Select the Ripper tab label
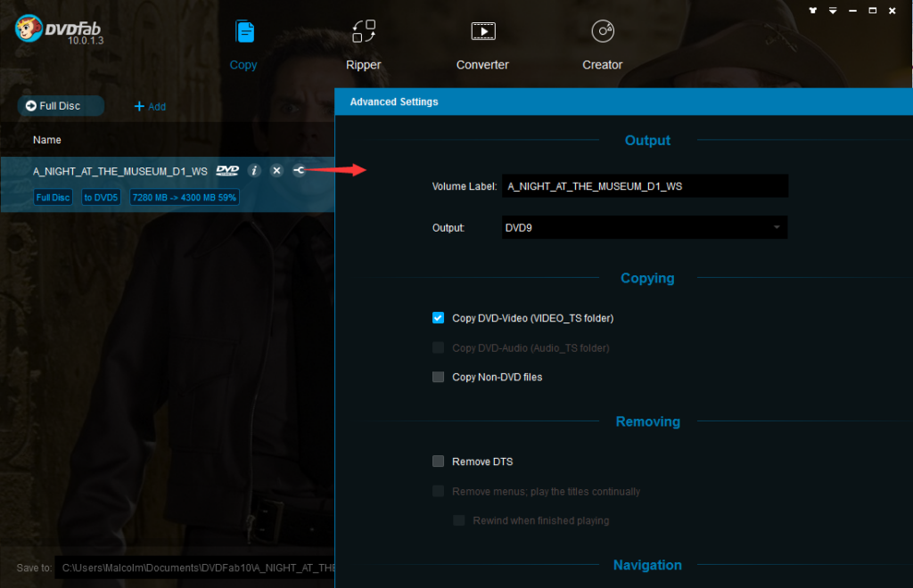 pos(364,64)
